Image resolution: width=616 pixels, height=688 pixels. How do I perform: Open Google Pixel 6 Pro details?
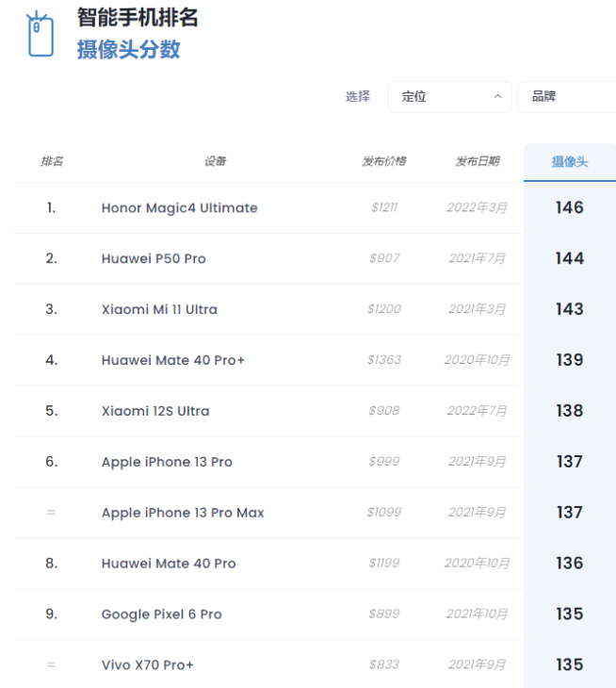(161, 614)
